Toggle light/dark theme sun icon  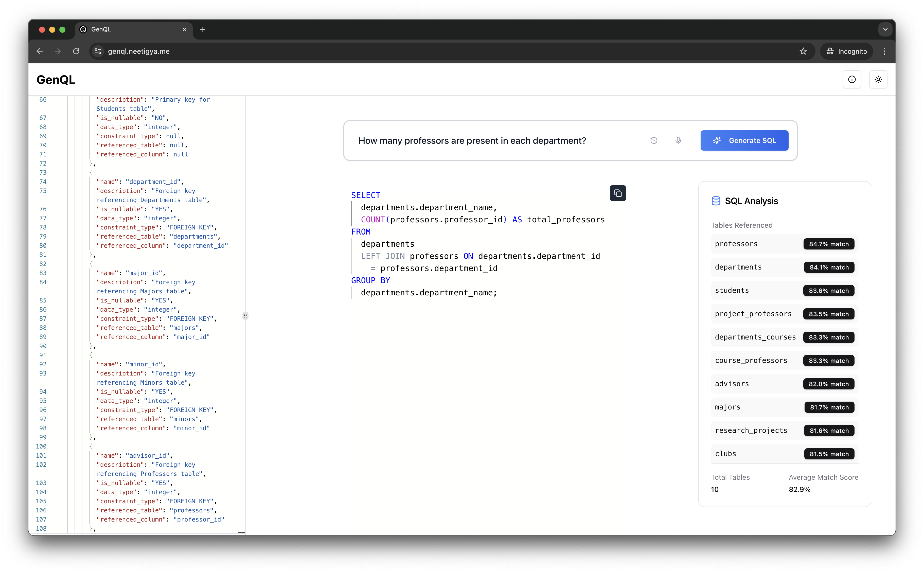(x=878, y=80)
